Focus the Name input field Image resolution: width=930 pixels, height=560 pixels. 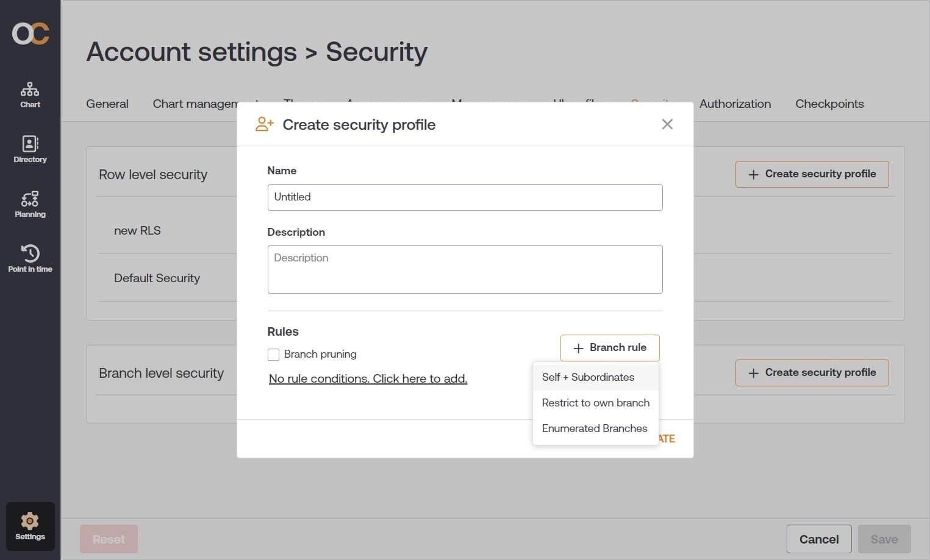(x=465, y=197)
